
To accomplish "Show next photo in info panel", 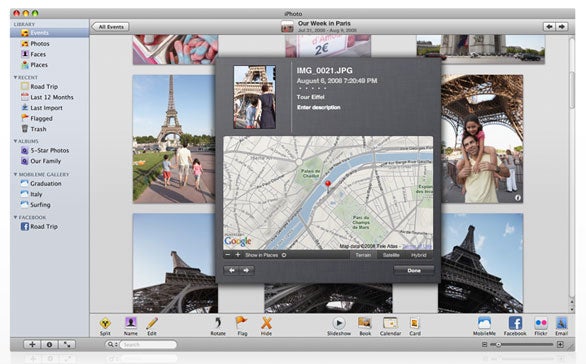I will (246, 270).
